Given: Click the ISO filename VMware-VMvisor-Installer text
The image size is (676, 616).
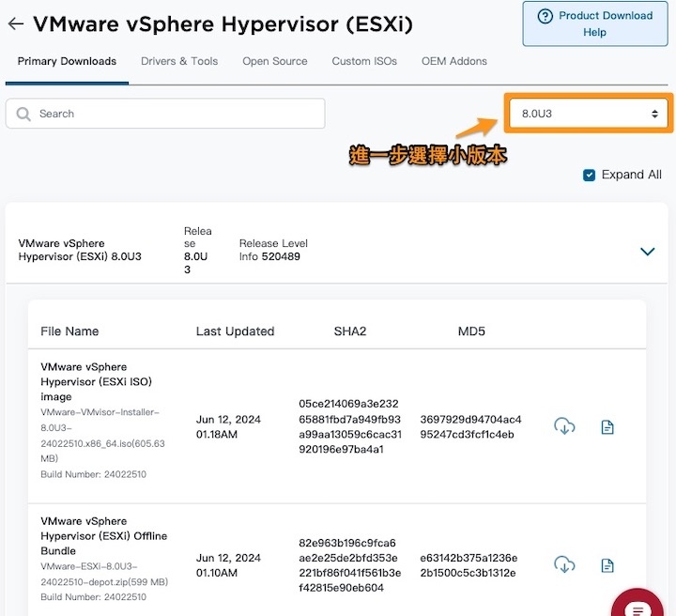Looking at the screenshot, I should click(x=102, y=435).
